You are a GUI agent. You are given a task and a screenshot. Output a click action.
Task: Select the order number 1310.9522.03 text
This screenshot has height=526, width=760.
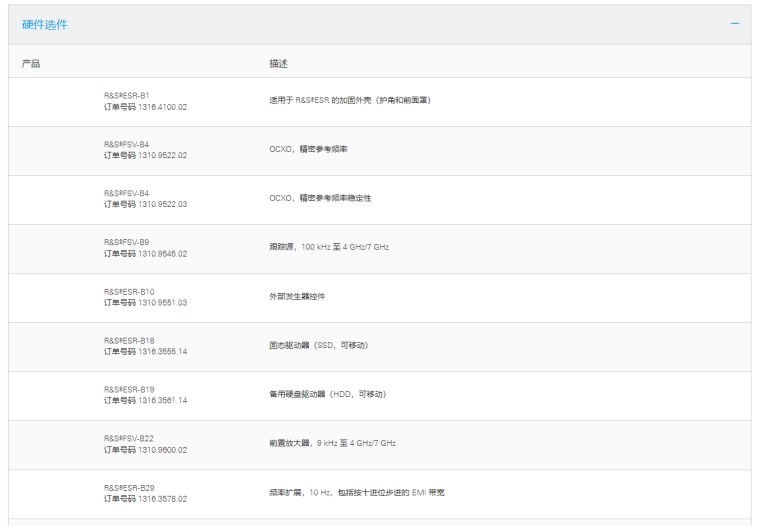[x=146, y=204]
